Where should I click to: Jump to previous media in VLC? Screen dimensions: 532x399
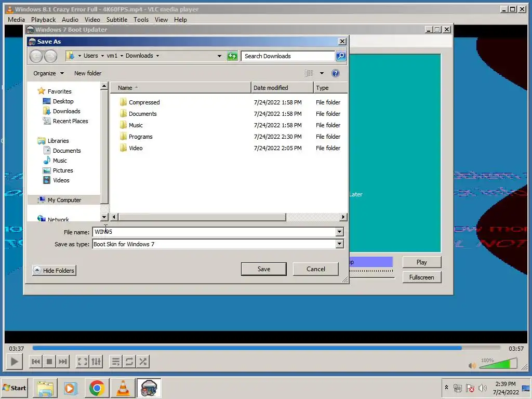(x=36, y=362)
